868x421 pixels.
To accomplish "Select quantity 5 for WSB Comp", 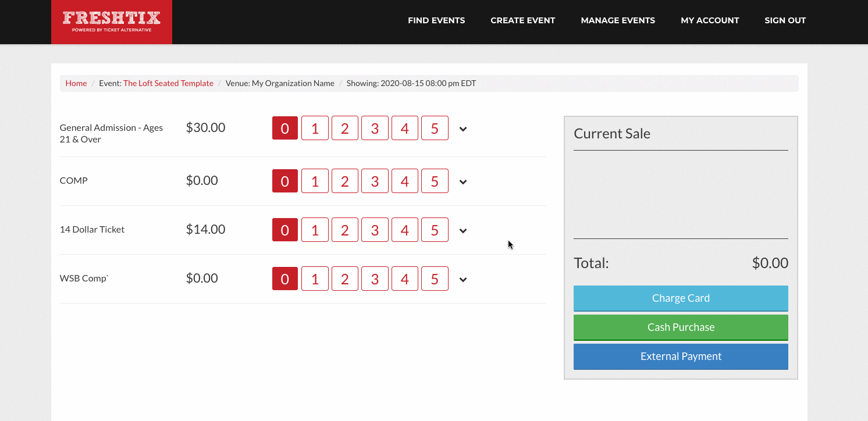I will click(435, 279).
